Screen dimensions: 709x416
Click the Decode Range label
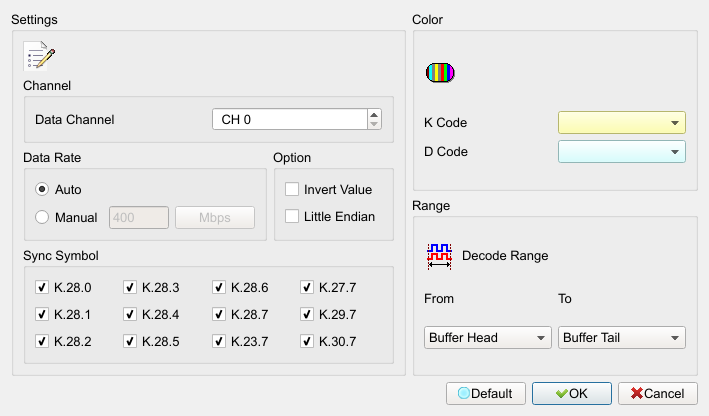505,256
